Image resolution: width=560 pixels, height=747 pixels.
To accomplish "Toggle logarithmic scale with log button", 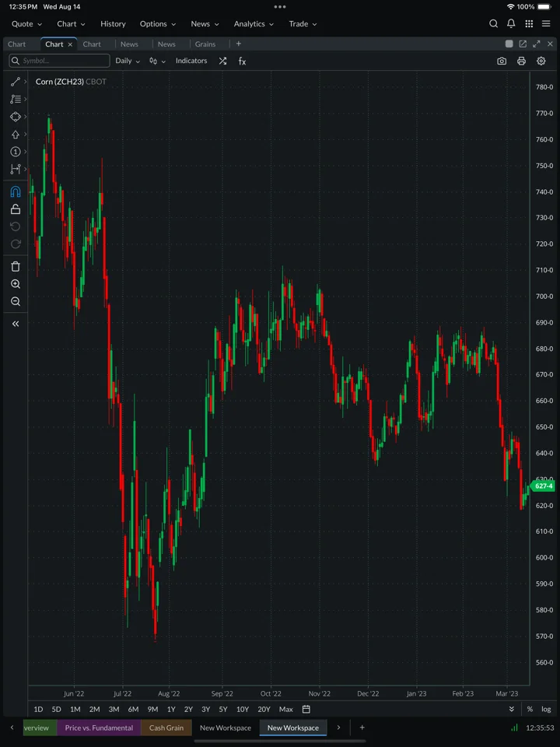I will 546,709.
